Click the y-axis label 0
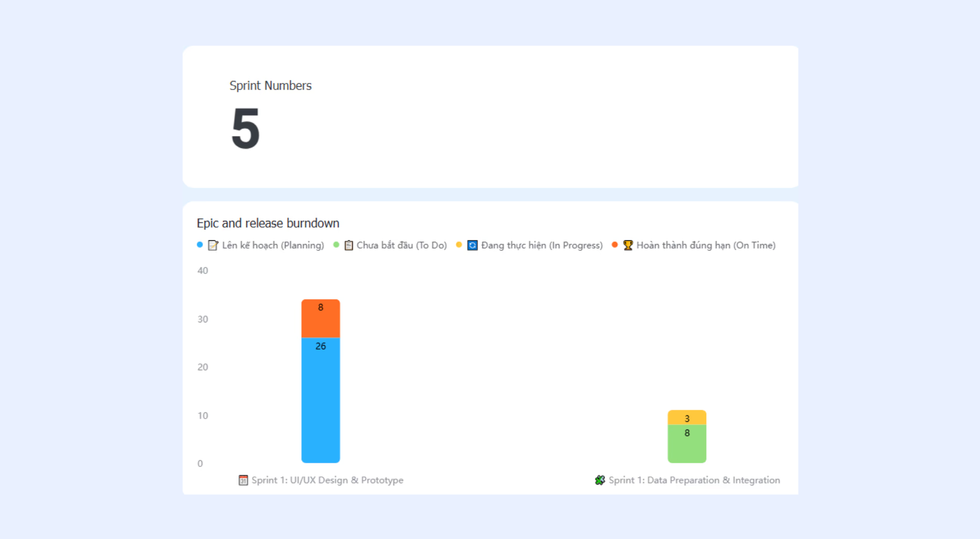Viewport: 980px width, 539px height. tap(200, 463)
